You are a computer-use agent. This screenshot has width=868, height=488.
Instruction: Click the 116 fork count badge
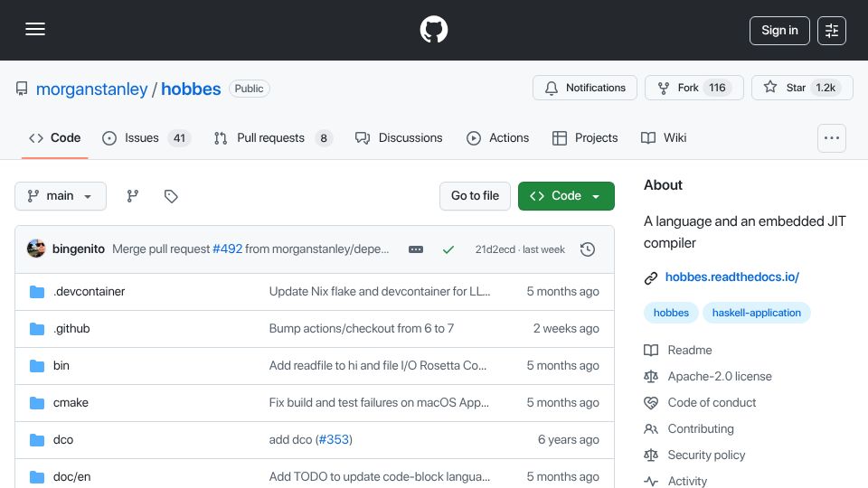(717, 88)
